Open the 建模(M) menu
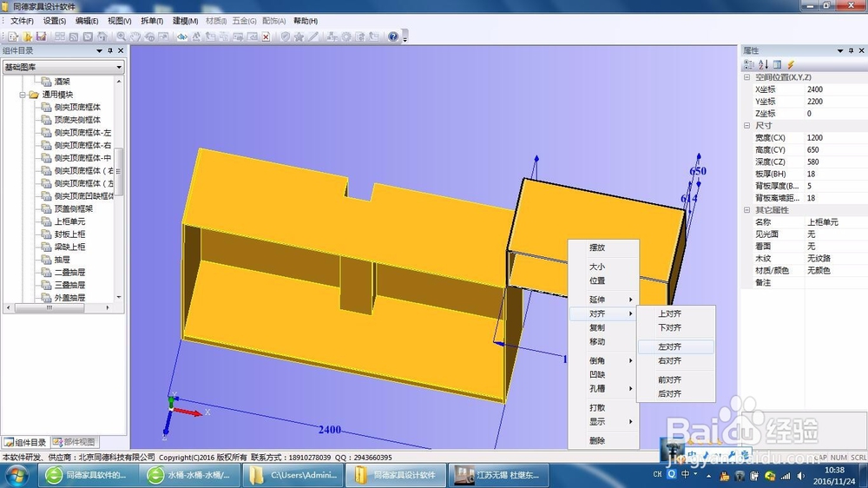 coord(185,21)
